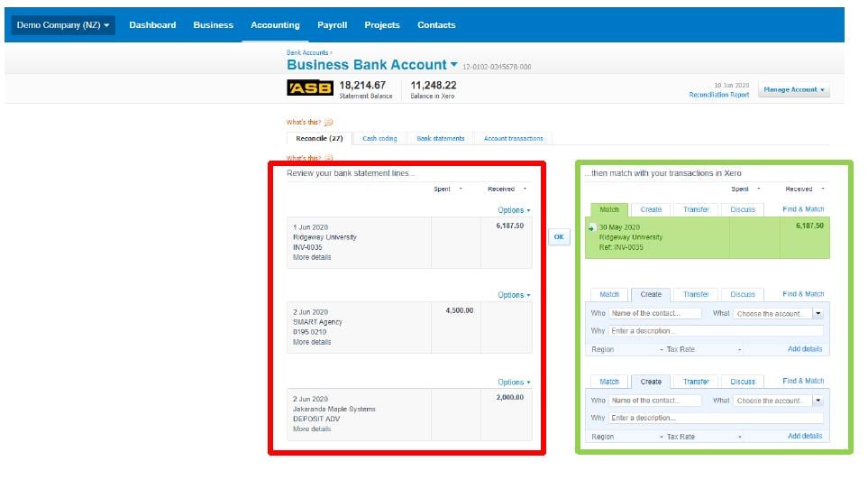The width and height of the screenshot is (868, 489).
Task: Select the Transfer tab for the Ridgeway University line
Action: coord(696,209)
